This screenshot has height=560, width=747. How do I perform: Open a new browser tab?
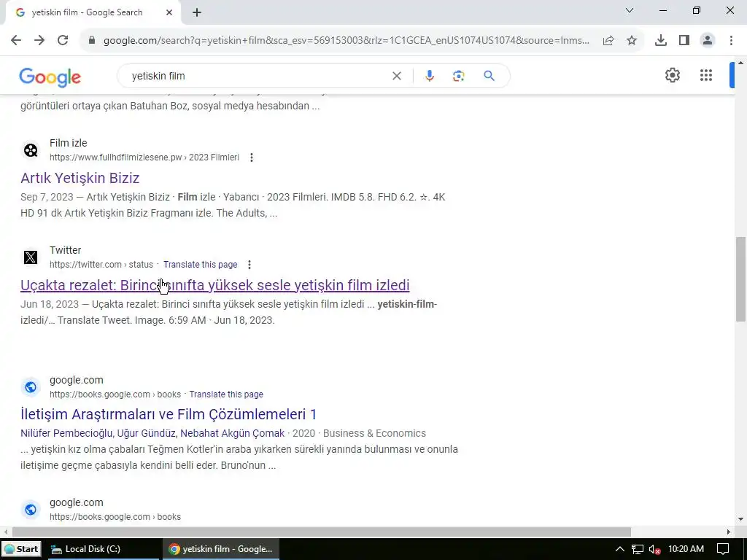click(x=197, y=13)
